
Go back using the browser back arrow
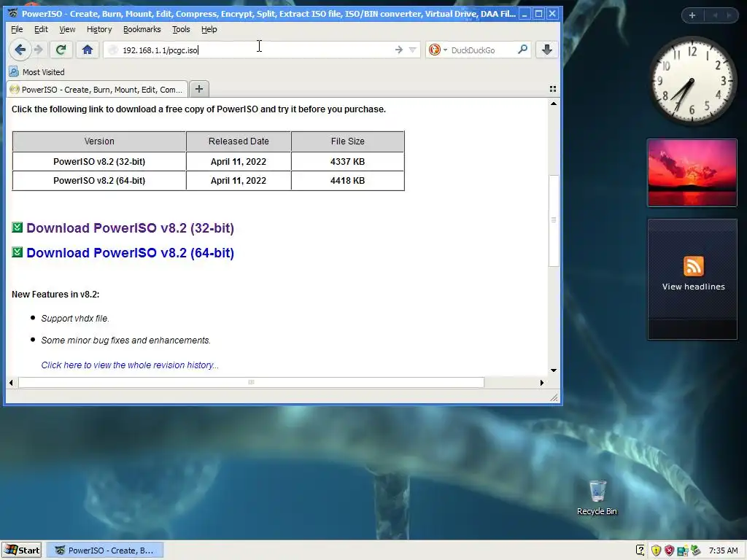tap(20, 50)
